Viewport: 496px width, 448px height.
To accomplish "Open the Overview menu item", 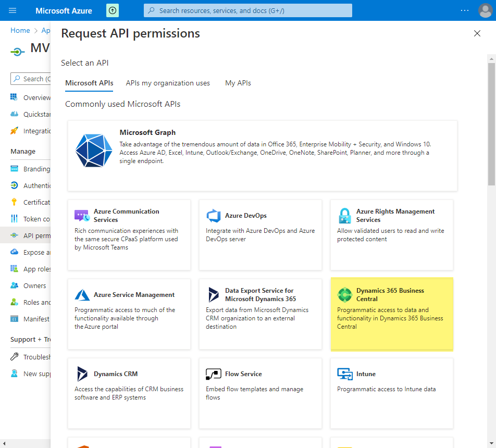I will click(26, 97).
